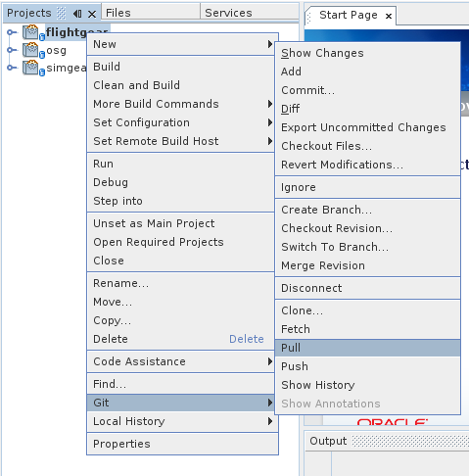
Task: Choose Delete from the context menu
Action: [x=180, y=339]
